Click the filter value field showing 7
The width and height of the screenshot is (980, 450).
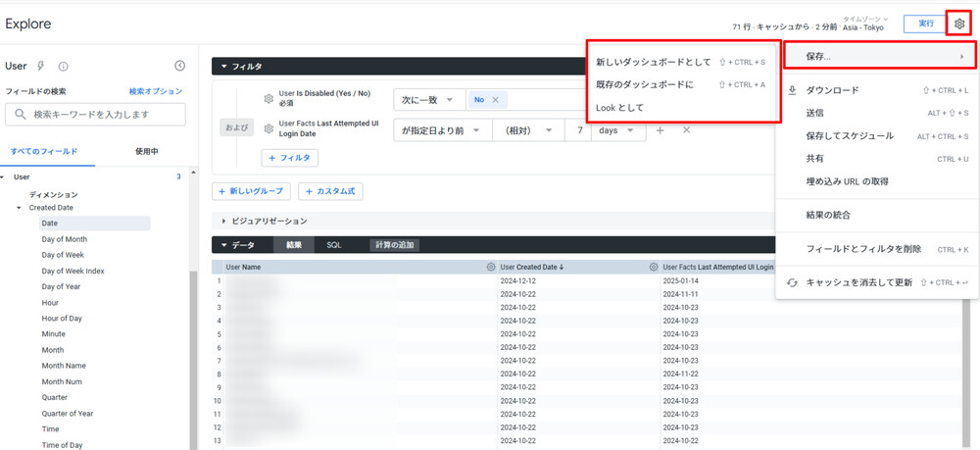coord(578,130)
